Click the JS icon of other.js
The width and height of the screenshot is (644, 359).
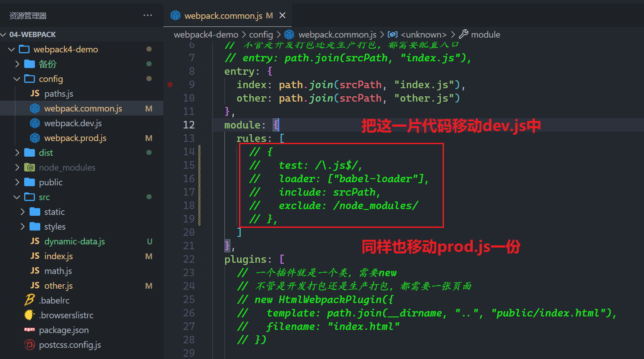point(35,286)
